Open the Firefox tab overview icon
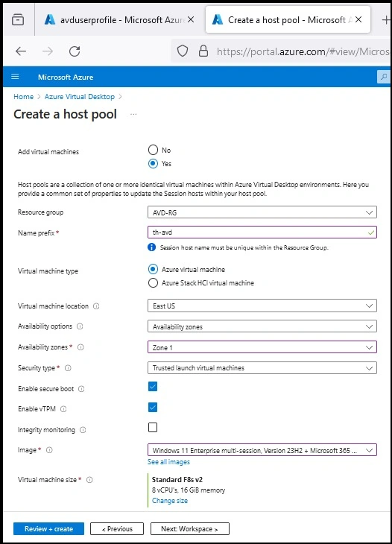The image size is (392, 544). 18,20
